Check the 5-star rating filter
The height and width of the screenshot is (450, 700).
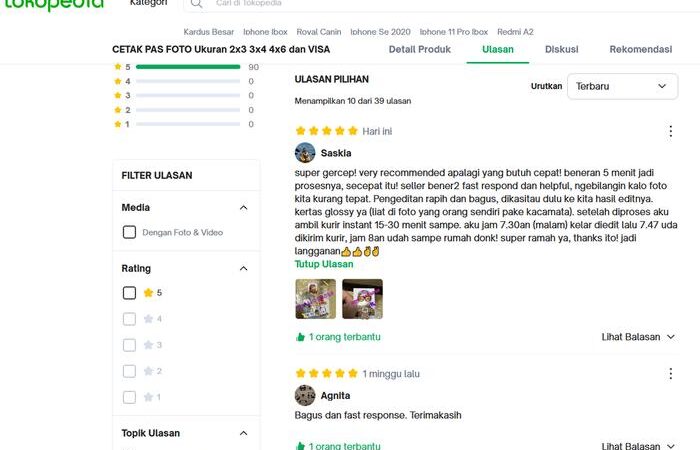pyautogui.click(x=129, y=293)
